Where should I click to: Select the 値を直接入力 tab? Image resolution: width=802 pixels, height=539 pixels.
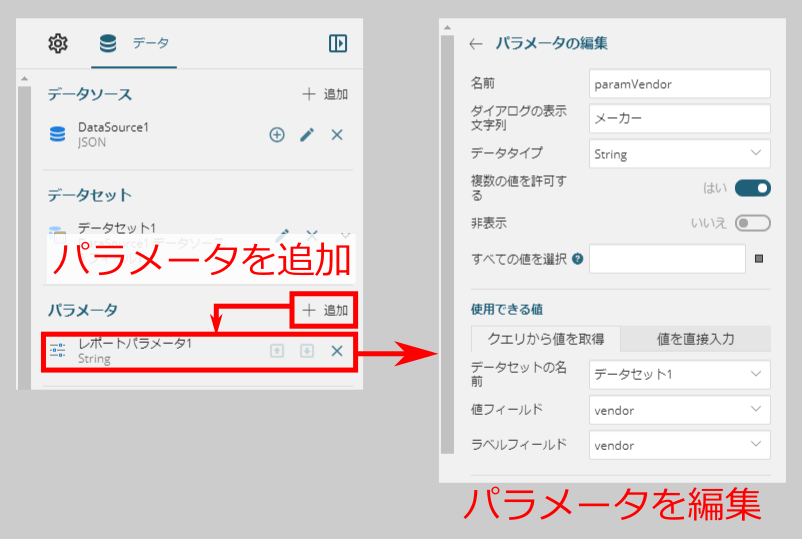(x=696, y=339)
